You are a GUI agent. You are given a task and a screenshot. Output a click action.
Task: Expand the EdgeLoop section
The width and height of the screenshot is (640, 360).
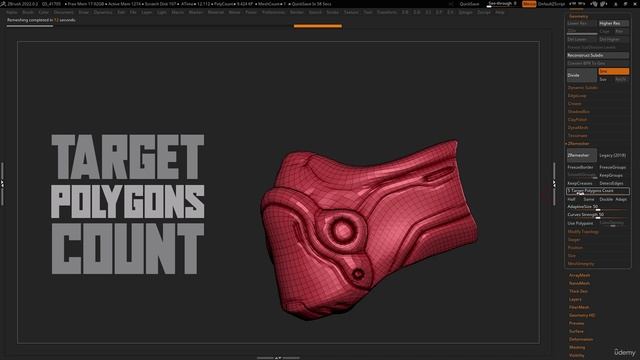pos(577,96)
